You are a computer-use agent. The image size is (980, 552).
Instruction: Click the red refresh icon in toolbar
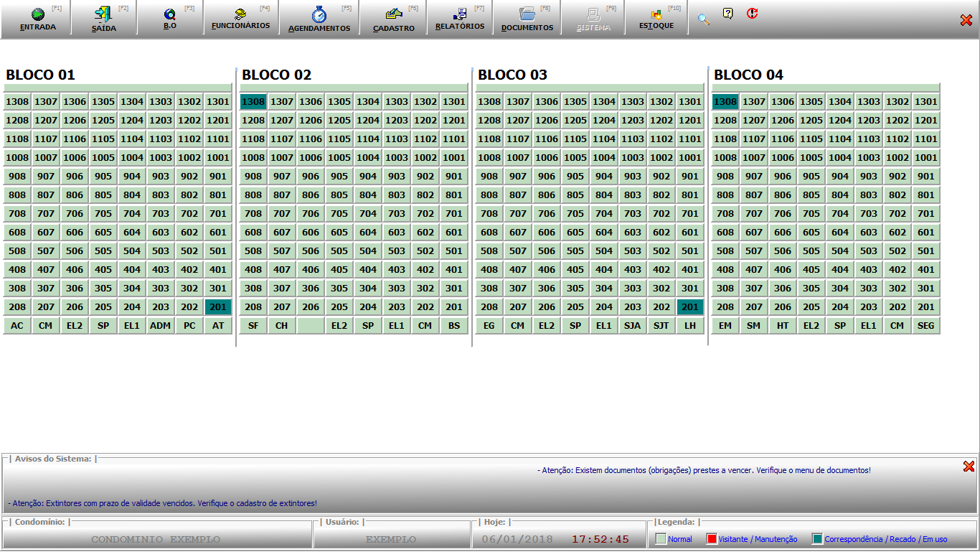tap(752, 14)
